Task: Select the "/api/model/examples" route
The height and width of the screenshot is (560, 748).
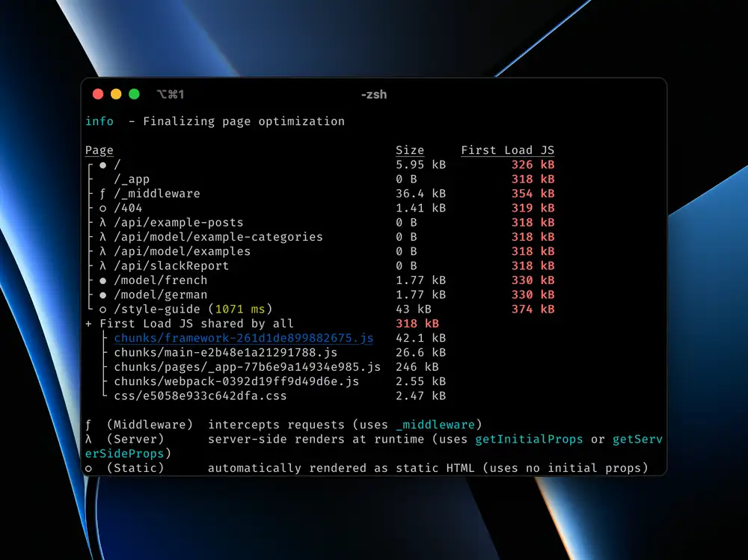Action: tap(183, 251)
